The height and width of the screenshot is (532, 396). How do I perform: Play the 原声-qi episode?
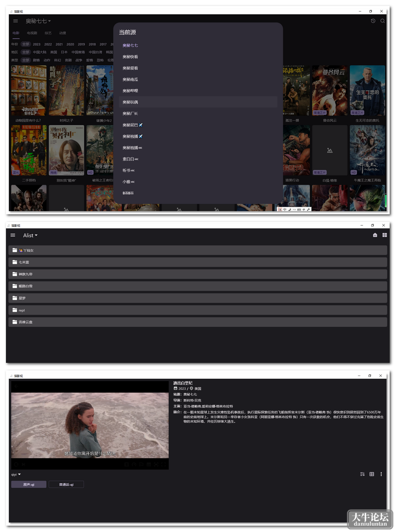29,484
